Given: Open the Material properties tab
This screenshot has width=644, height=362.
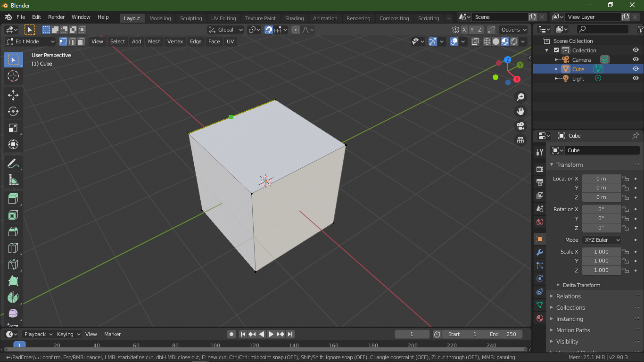Looking at the screenshot, I should point(540,318).
